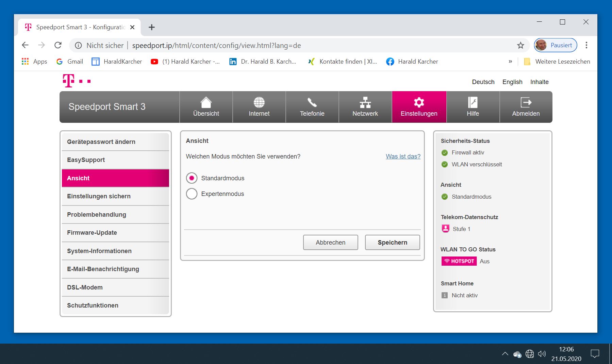Image resolution: width=612 pixels, height=364 pixels.
Task: Show hidden system tray icons
Action: point(505,354)
